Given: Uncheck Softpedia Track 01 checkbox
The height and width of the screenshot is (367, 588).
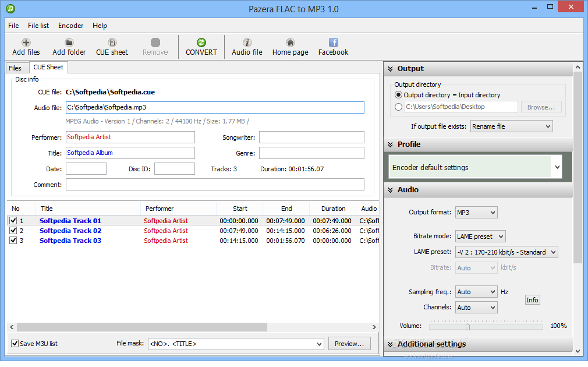Looking at the screenshot, I should 13,221.
